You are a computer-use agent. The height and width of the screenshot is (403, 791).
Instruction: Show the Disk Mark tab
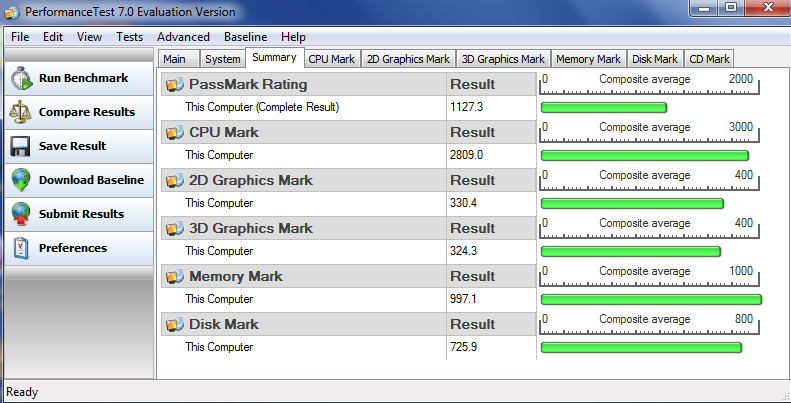pyautogui.click(x=655, y=59)
